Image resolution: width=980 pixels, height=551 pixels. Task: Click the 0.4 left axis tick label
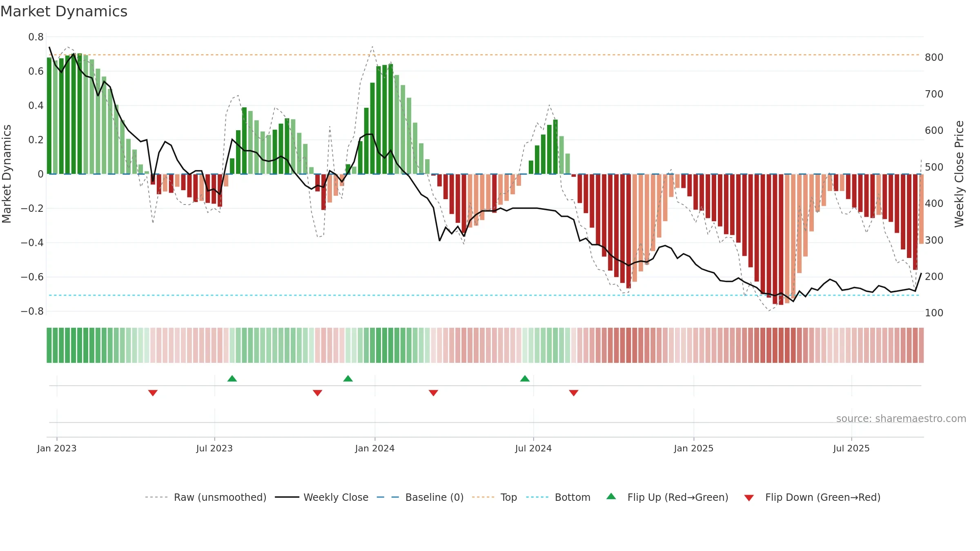coord(36,106)
